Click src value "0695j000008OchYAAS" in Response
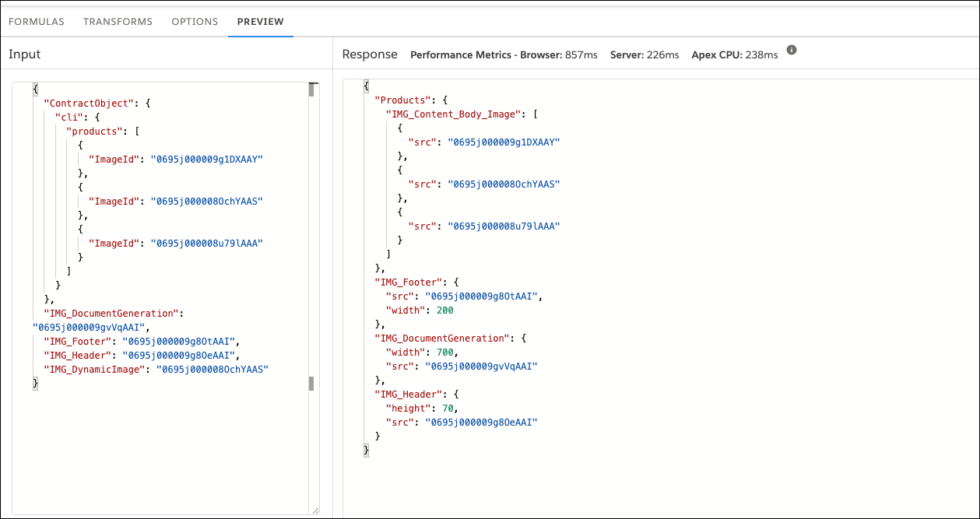The width and height of the screenshot is (980, 519). 504,184
